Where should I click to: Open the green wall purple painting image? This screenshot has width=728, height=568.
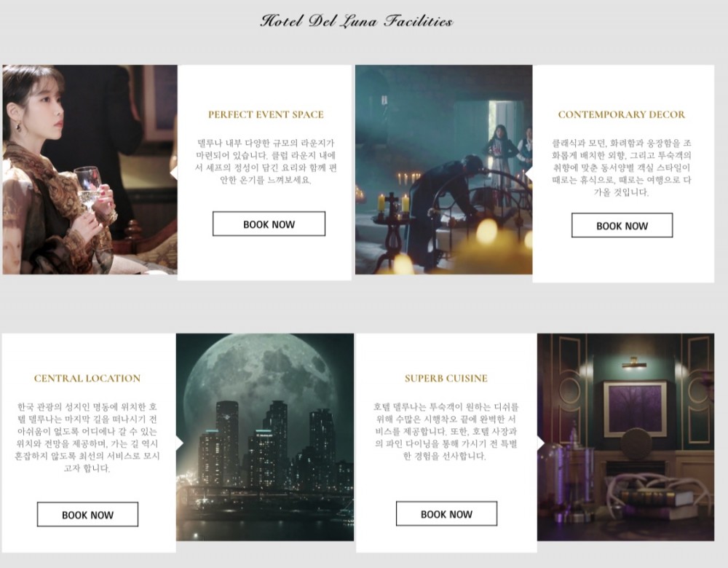coord(625,437)
